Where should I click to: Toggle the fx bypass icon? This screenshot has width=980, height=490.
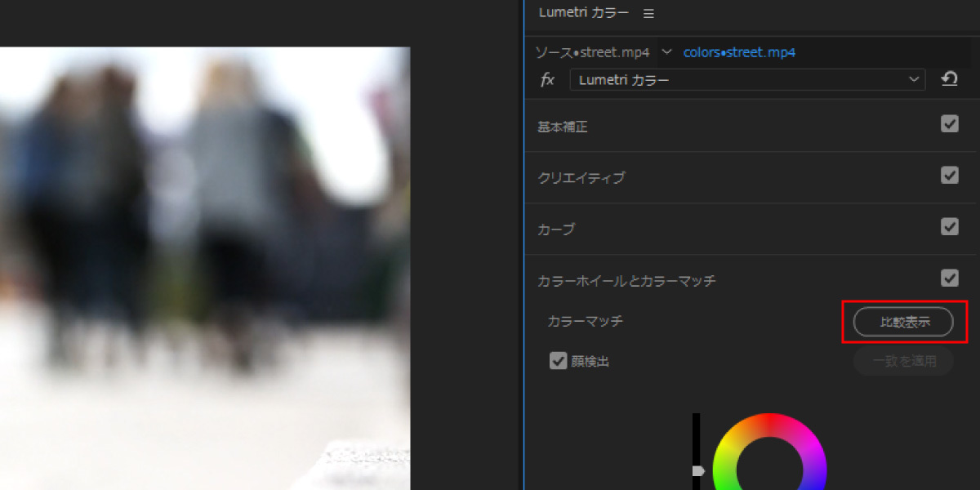548,79
